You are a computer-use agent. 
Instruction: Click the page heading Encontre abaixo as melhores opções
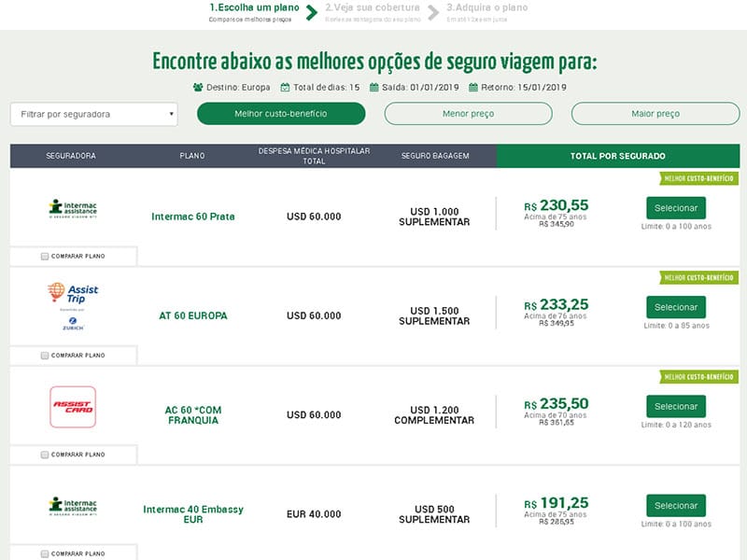[x=374, y=62]
